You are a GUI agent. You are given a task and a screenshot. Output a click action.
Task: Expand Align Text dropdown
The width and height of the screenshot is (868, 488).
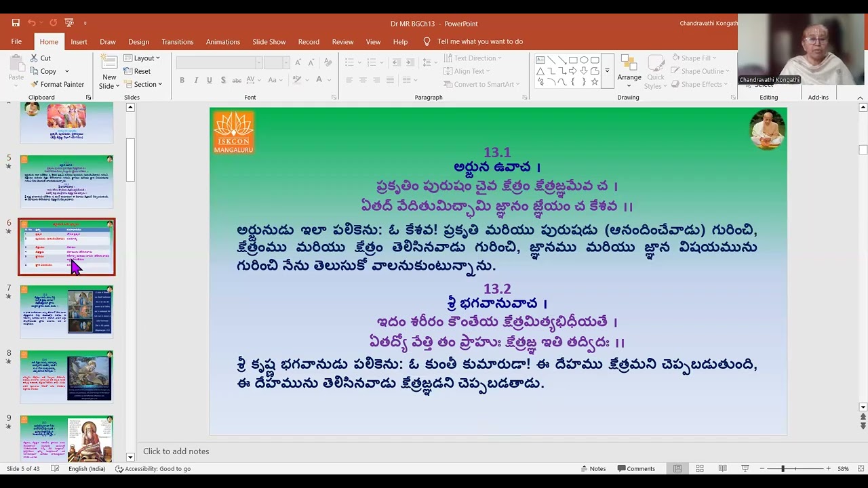tap(467, 71)
